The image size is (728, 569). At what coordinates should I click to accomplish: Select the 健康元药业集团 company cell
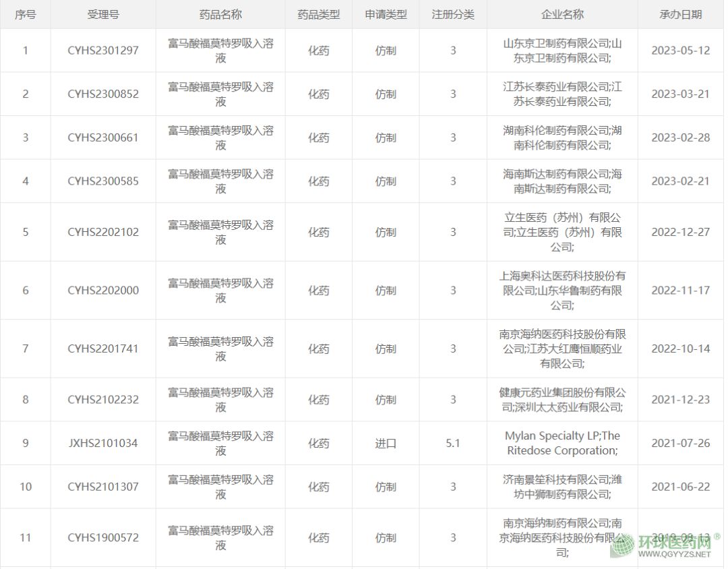point(562,400)
